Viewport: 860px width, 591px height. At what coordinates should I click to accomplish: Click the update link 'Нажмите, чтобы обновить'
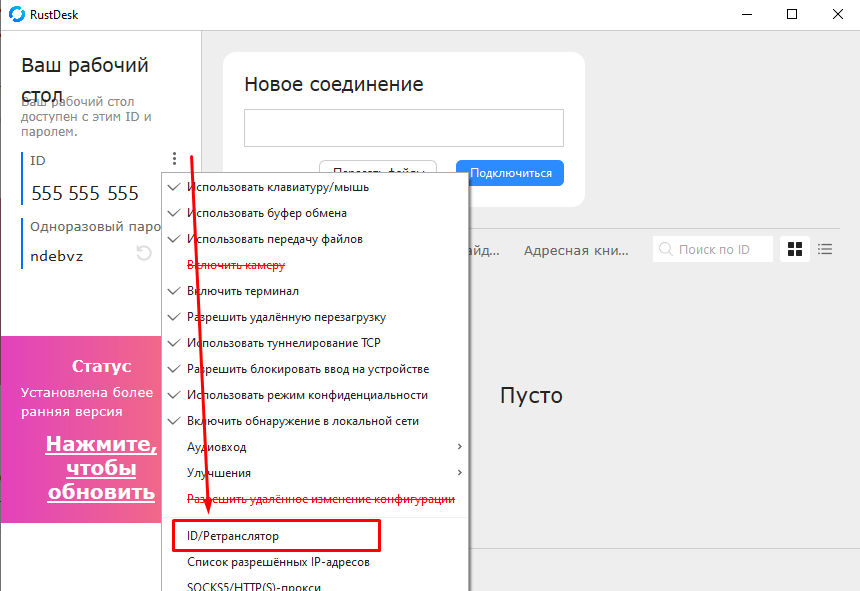101,468
